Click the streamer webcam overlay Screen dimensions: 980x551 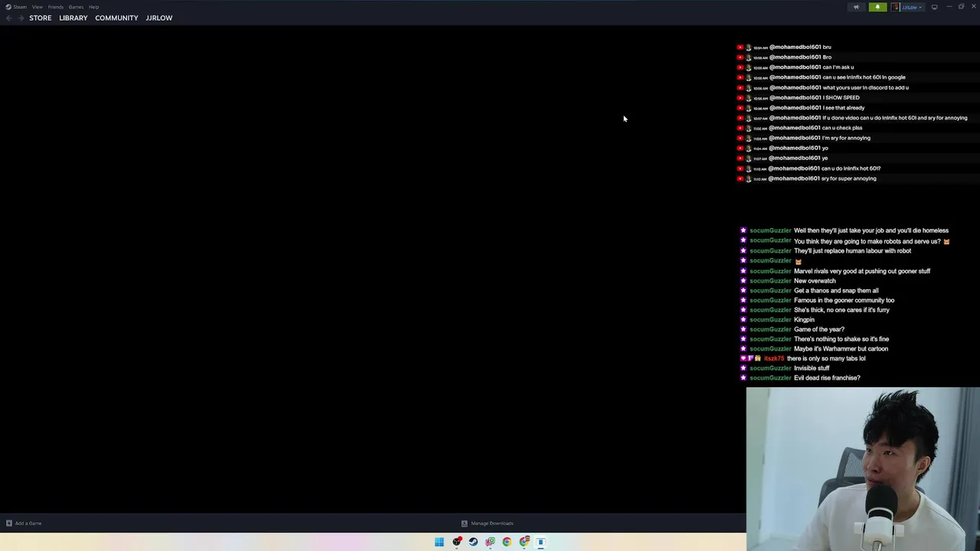(863, 468)
